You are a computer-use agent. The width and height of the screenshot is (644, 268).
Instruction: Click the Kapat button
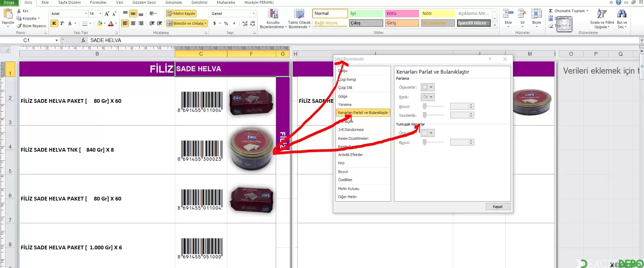(498, 207)
